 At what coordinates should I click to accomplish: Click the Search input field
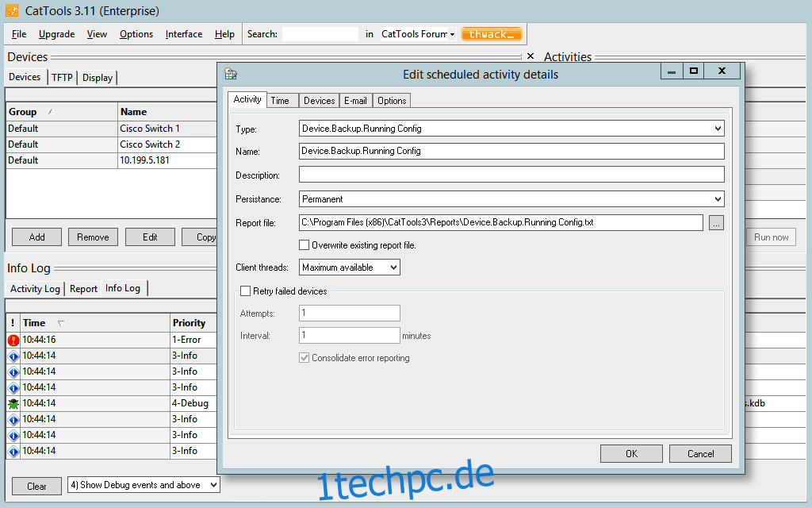click(x=320, y=34)
